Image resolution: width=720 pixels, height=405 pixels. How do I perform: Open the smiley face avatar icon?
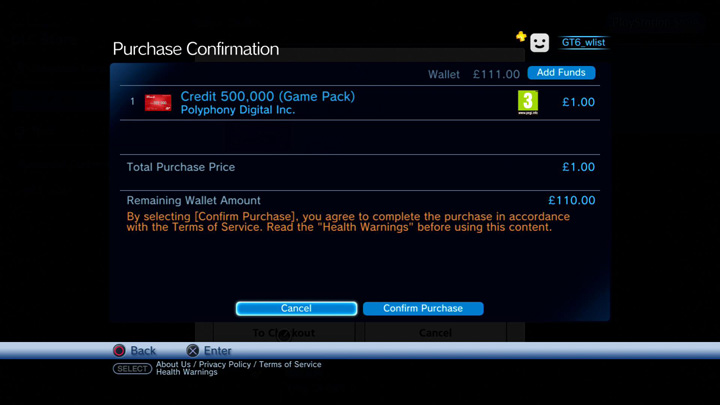tap(540, 43)
